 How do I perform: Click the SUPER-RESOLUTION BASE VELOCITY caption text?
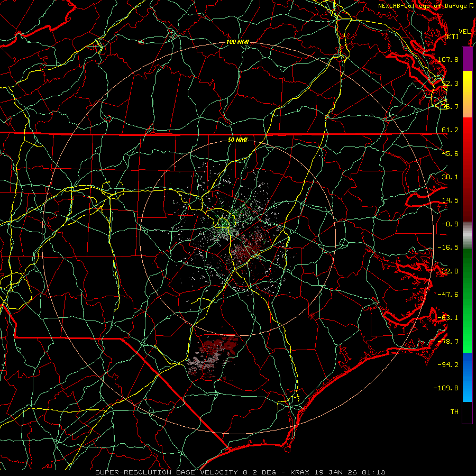167,472
